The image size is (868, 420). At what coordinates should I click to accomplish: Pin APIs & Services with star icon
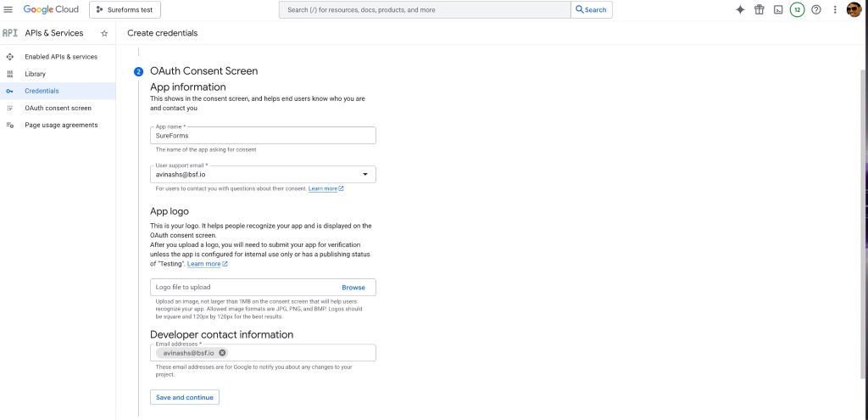[104, 33]
